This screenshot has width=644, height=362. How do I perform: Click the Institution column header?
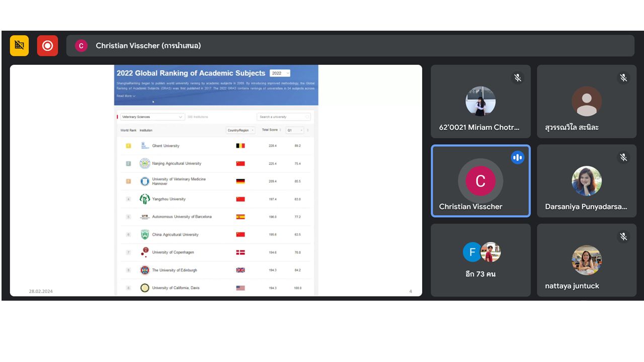coord(146,130)
